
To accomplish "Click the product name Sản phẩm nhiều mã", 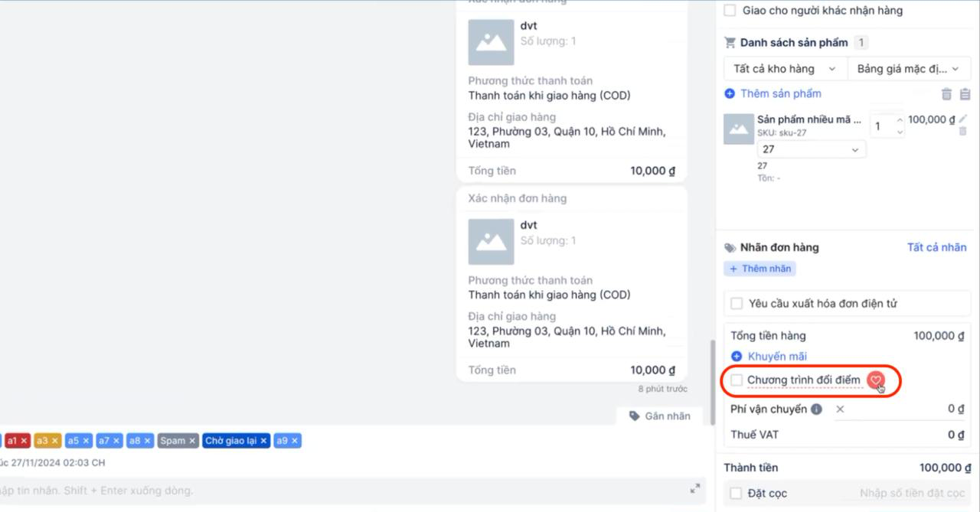I will [x=809, y=119].
